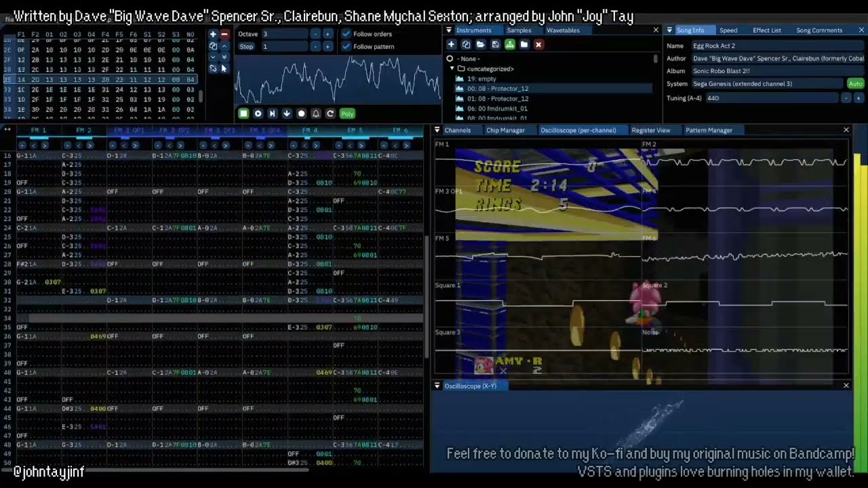Remove current order with red minus icon
Viewport: 868px width, 488px height.
pos(224,34)
